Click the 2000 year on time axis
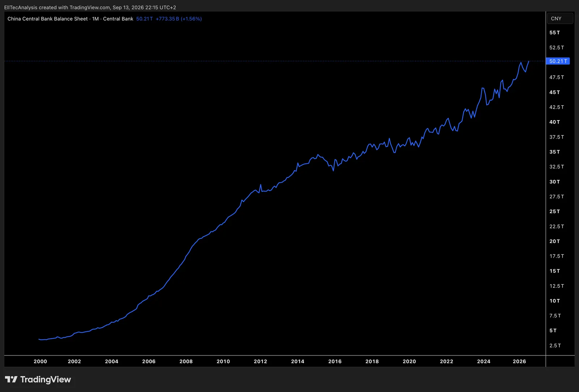 pyautogui.click(x=40, y=361)
